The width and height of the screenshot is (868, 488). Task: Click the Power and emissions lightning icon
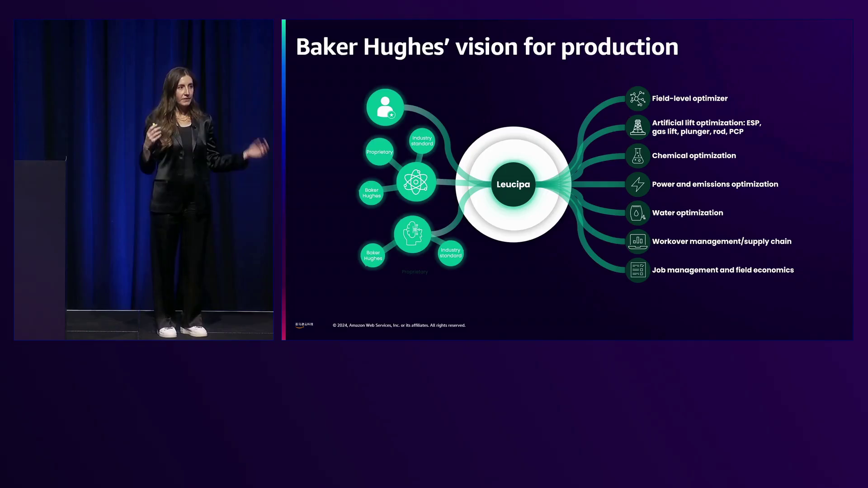click(x=637, y=184)
